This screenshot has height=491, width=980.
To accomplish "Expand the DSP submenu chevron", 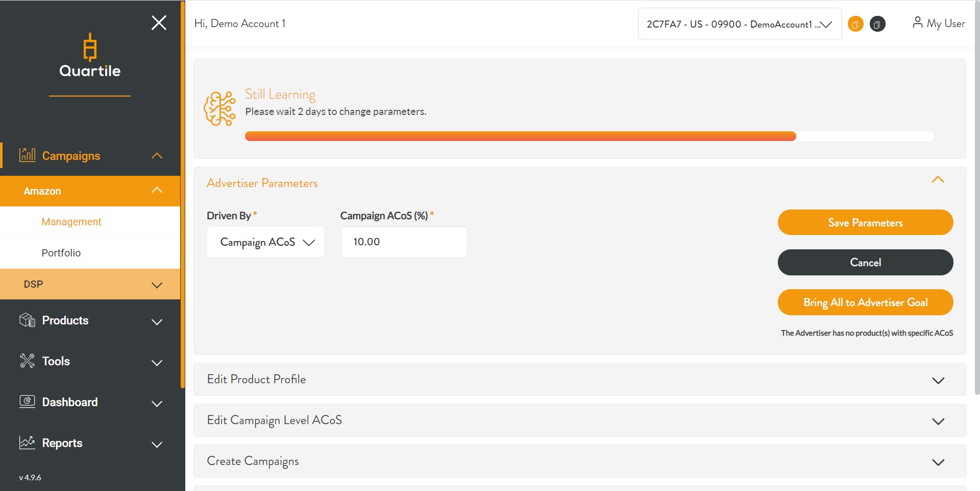I will (x=157, y=285).
